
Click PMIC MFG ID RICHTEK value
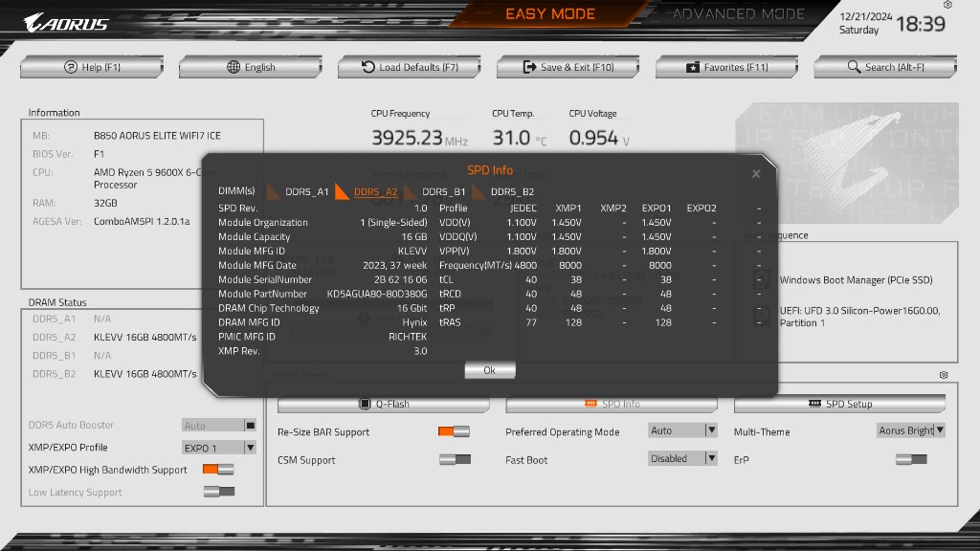click(x=408, y=337)
